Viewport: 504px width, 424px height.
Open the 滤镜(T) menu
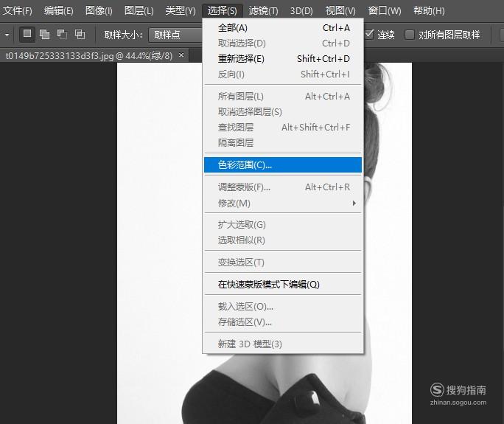point(263,10)
